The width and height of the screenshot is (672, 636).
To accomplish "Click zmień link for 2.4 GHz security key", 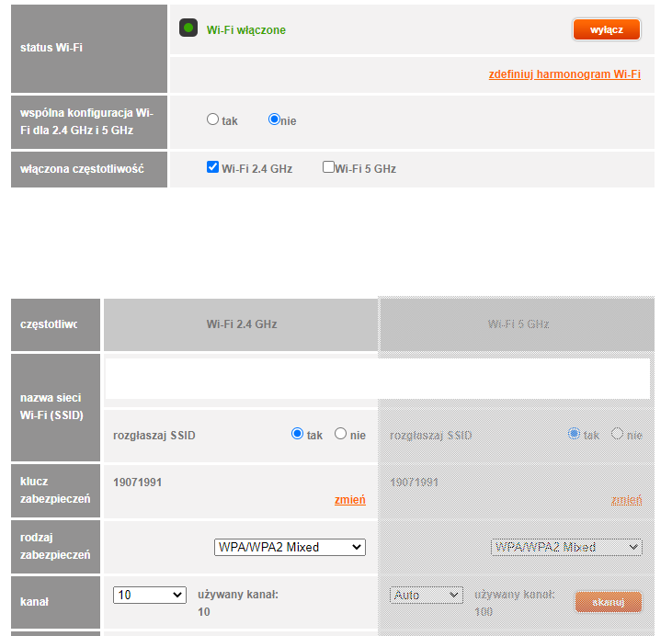I will pos(349,500).
